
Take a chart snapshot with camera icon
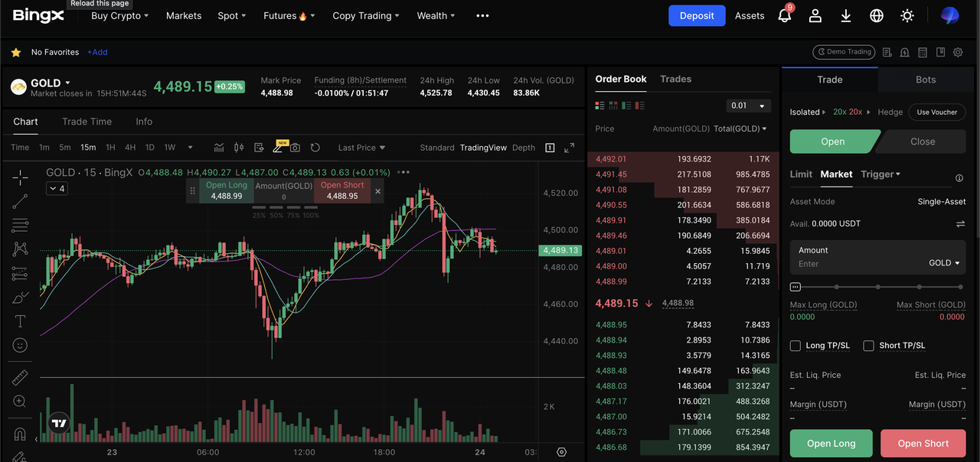click(295, 148)
